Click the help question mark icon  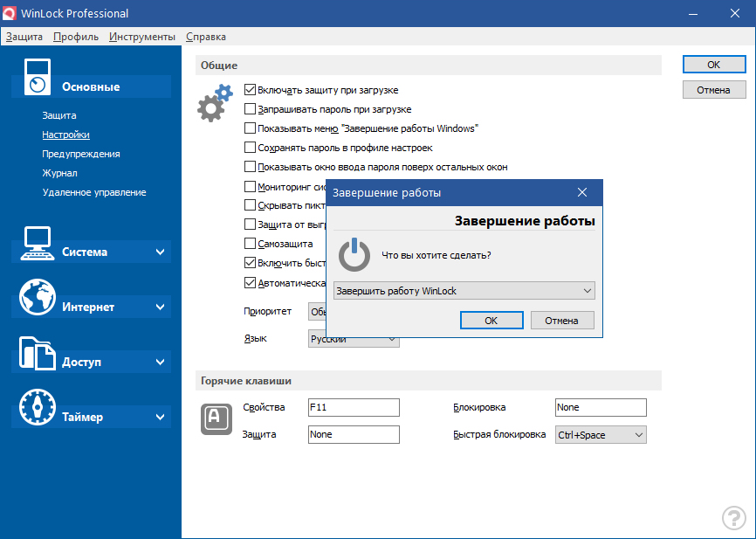733,517
